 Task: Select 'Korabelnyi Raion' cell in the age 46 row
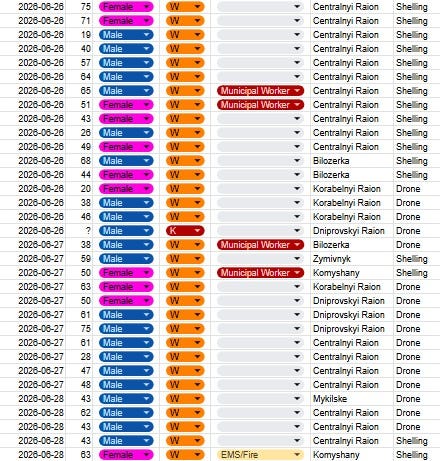352,217
